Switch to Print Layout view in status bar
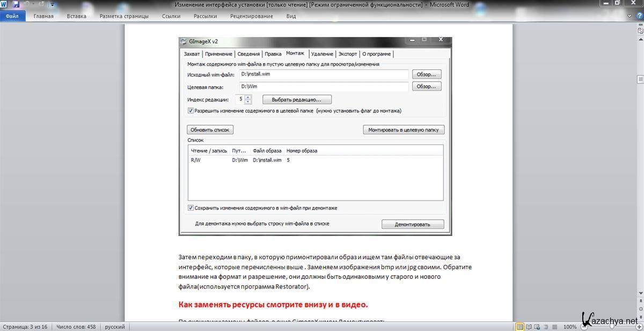644x331 pixels. [519, 327]
